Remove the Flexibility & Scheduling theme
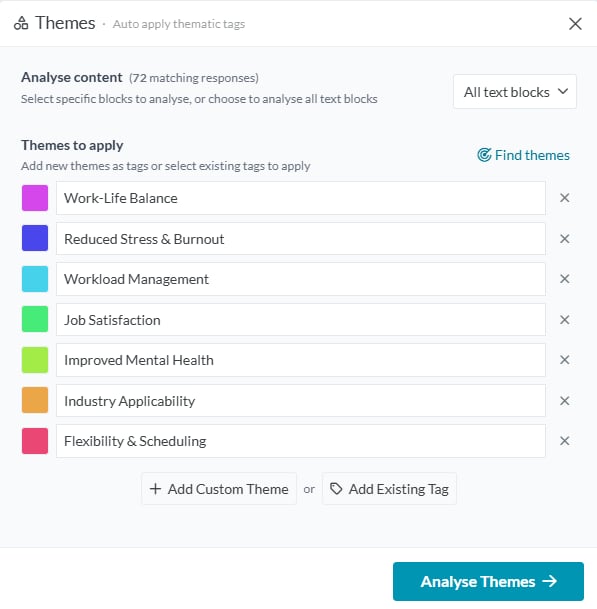This screenshot has width=597, height=609. [x=564, y=441]
